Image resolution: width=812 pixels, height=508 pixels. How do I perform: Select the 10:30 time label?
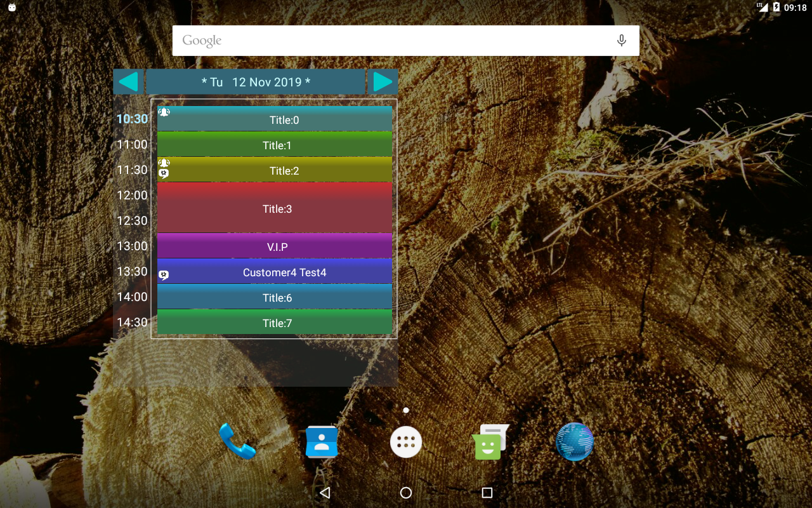coord(132,119)
